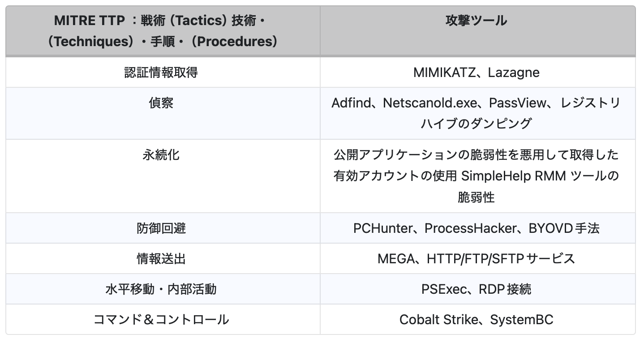644x343 pixels.
Task: Click the SystemBC tool name
Action: pyautogui.click(x=521, y=320)
